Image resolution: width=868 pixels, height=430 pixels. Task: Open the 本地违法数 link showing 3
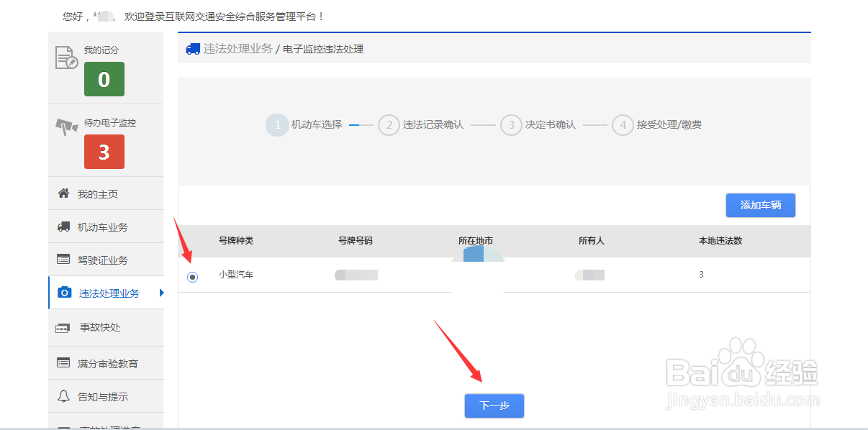pos(700,275)
